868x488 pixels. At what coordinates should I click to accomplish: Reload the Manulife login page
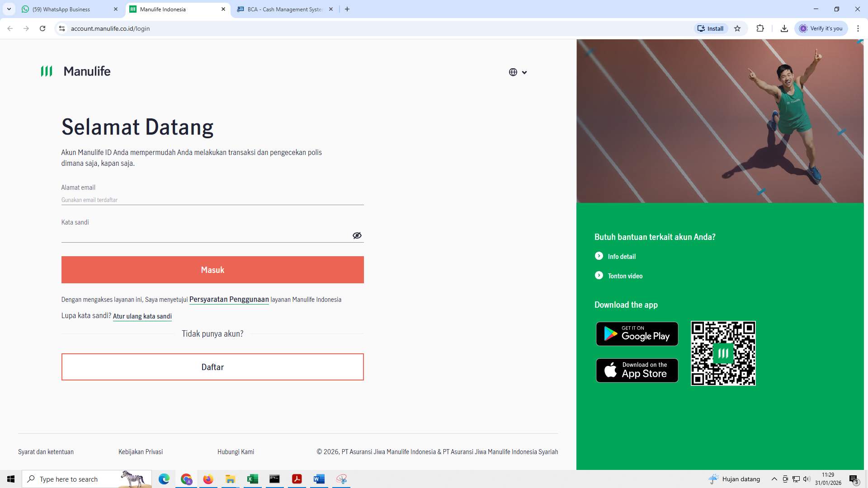[x=42, y=28]
